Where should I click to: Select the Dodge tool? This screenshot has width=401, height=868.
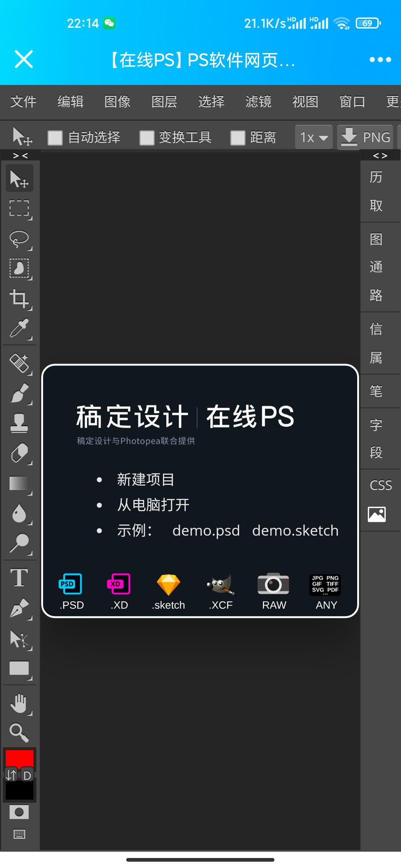point(20,543)
